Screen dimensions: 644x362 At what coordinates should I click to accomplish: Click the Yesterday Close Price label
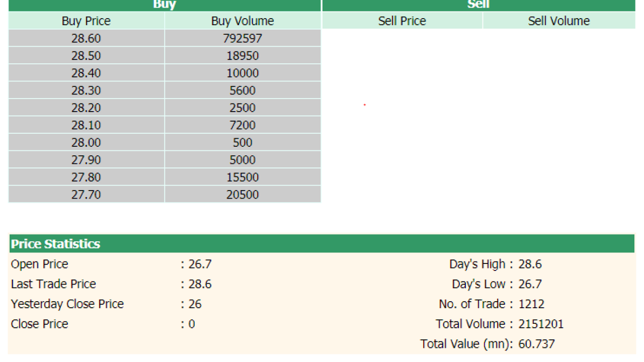point(67,304)
